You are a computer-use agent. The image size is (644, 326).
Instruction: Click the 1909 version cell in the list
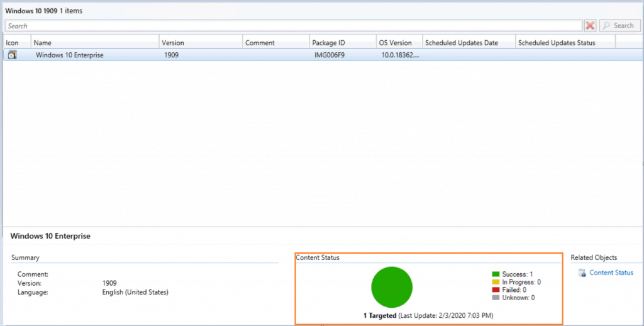click(x=171, y=55)
